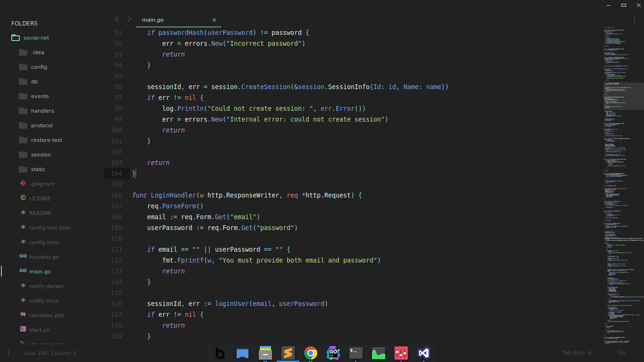Open the system monitor dock icon
This screenshot has width=644, height=362.
coord(379,353)
